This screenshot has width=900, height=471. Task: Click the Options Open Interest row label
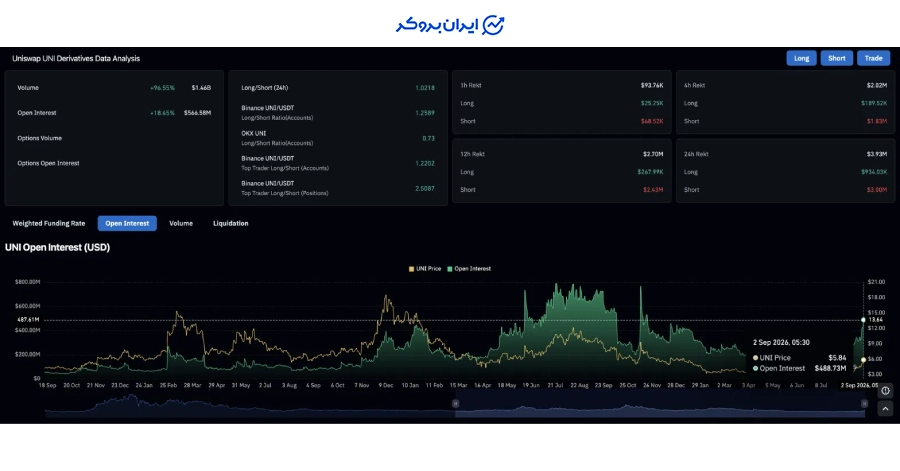[x=48, y=164]
